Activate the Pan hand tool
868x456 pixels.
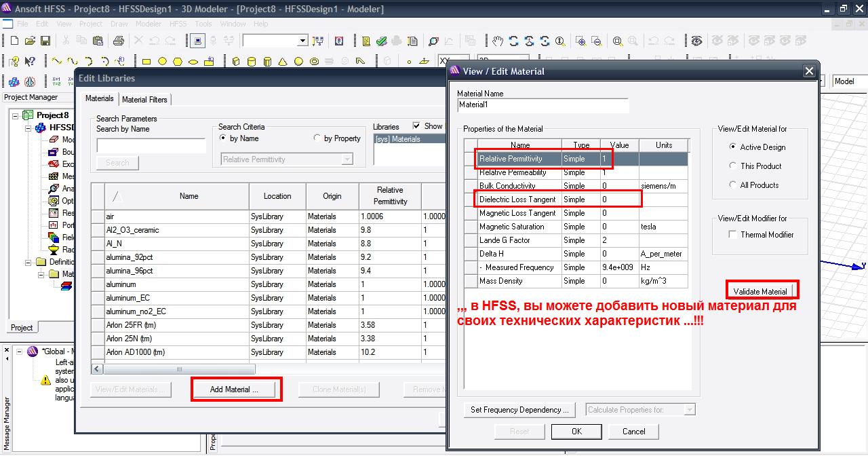pos(498,41)
